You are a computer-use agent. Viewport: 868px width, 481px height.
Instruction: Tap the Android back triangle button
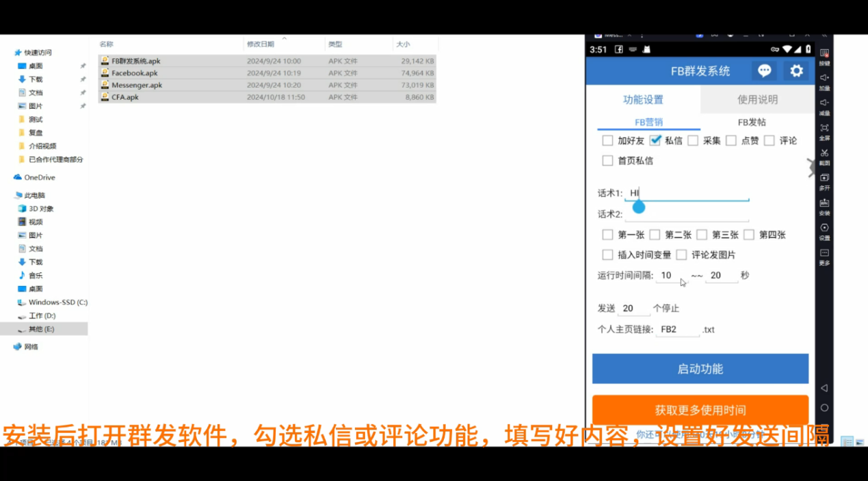(x=824, y=388)
